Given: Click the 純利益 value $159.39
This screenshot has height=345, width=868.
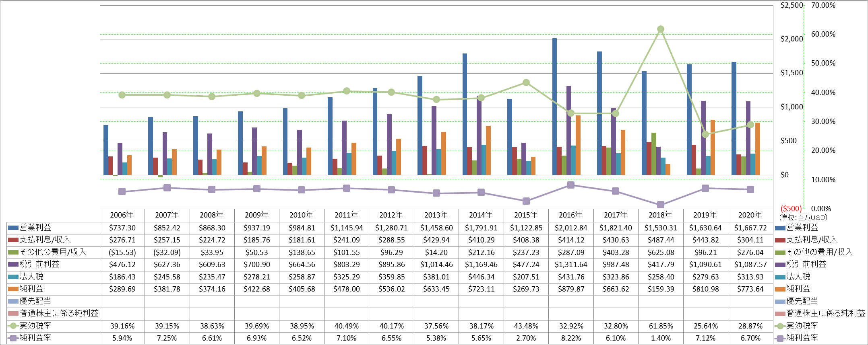Looking at the screenshot, I should pos(661,289).
